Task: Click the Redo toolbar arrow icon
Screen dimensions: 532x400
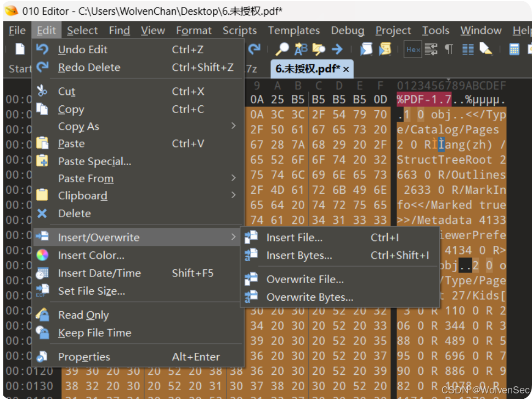Action: (x=254, y=49)
